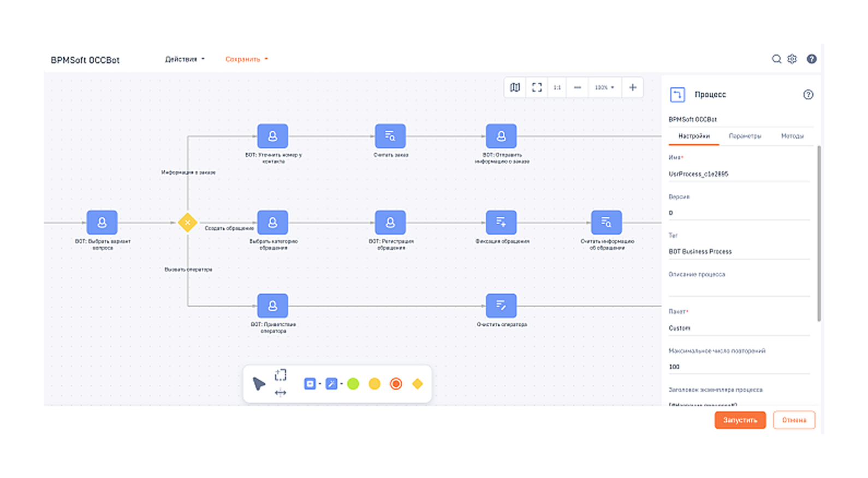Pick the user task element in palette

tap(310, 384)
